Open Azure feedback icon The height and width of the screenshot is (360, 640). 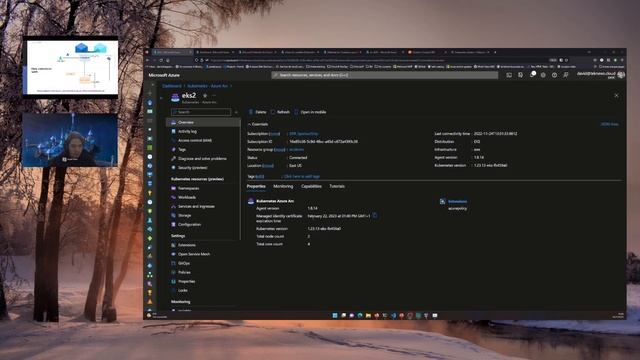pos(566,75)
